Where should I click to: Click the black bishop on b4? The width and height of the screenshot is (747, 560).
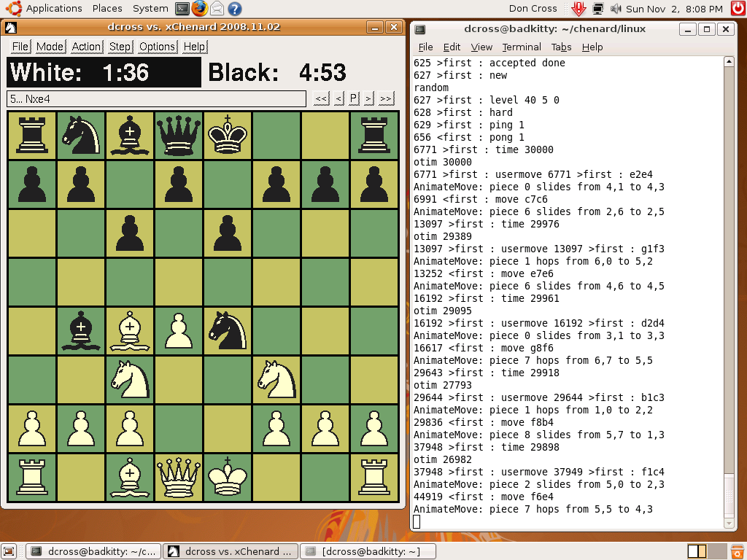point(81,330)
